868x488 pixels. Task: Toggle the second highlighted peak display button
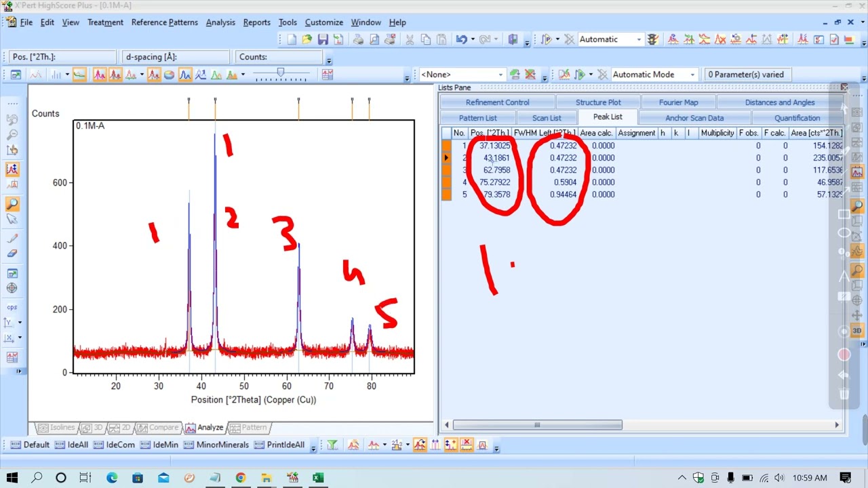click(x=115, y=75)
